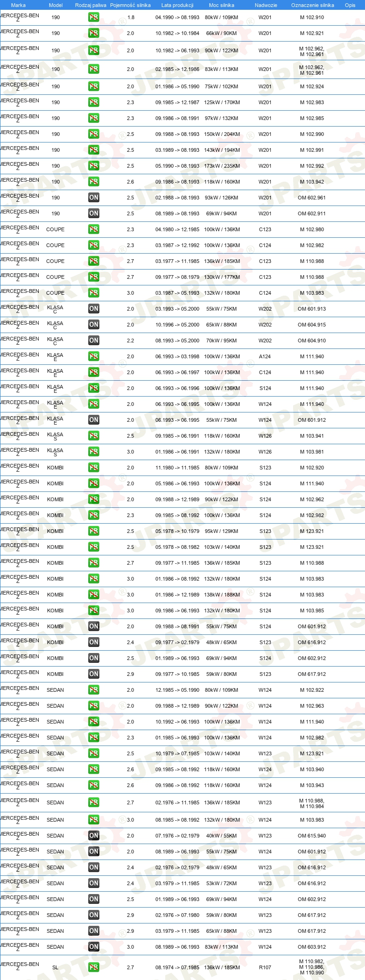Click the ON icon in the OM 603.912 row
365x980 pixels.
(x=94, y=947)
